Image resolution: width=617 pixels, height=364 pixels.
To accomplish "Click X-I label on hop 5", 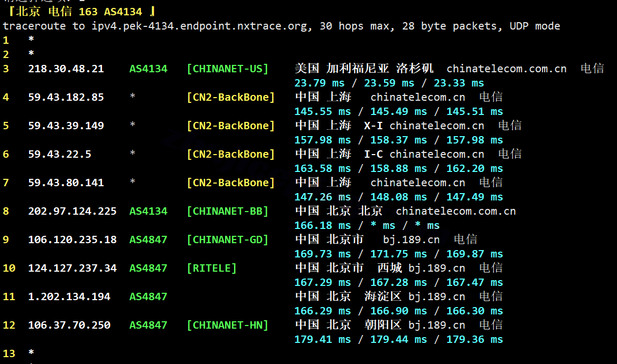I will pyautogui.click(x=373, y=126).
